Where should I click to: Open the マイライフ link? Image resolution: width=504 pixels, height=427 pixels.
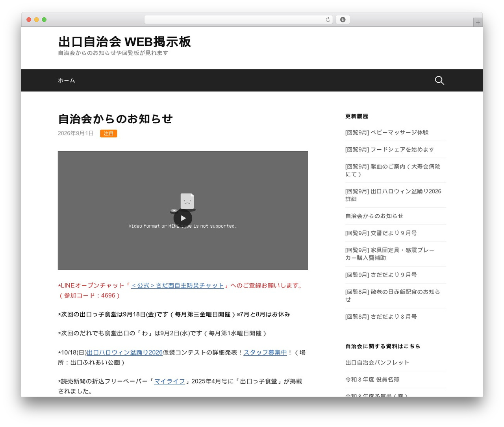click(169, 381)
